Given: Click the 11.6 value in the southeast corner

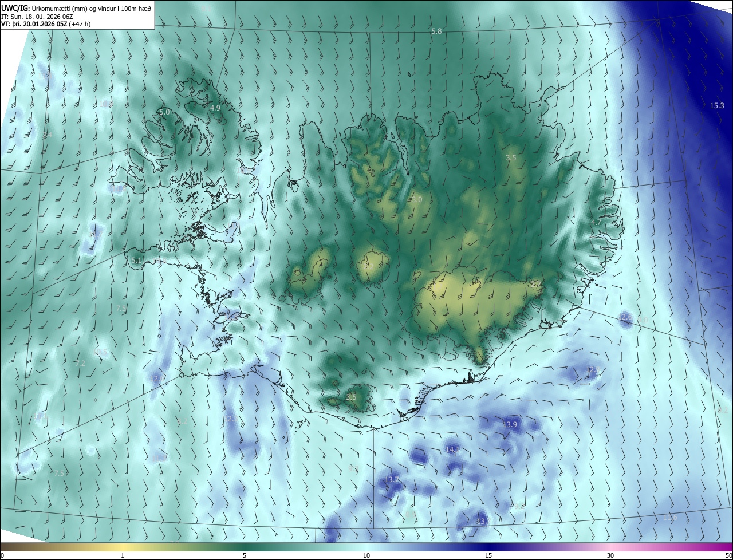Looking at the screenshot, I should (x=670, y=518).
